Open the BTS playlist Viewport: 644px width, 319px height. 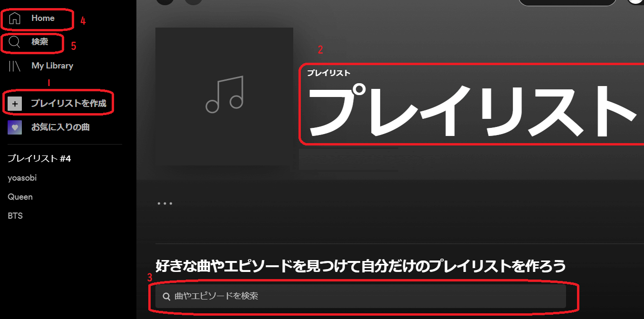(15, 216)
